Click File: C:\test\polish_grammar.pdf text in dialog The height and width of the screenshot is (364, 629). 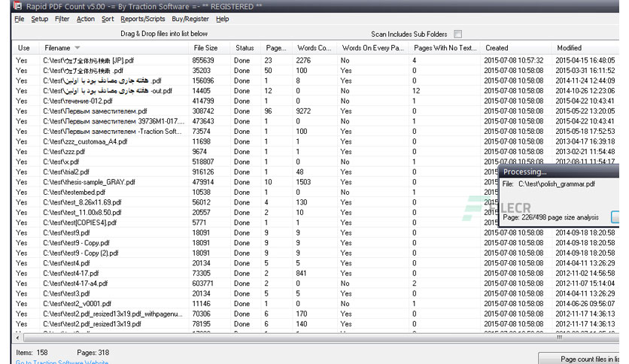[548, 184]
